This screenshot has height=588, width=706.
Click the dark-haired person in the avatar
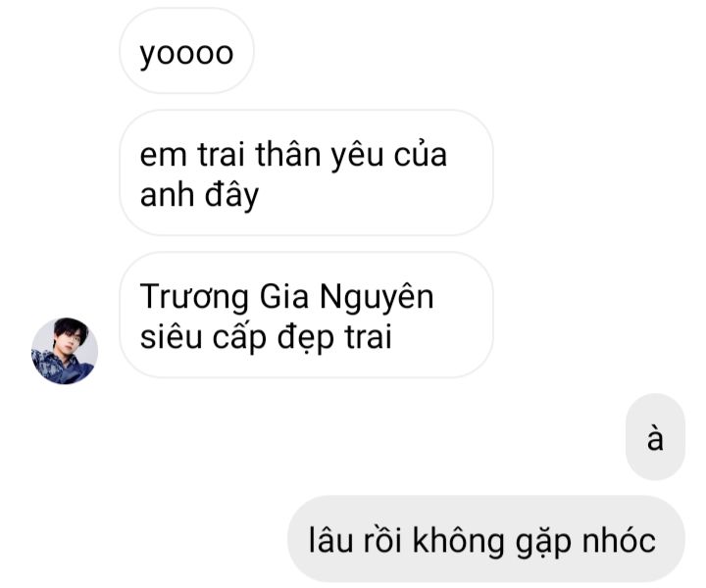[66, 349]
